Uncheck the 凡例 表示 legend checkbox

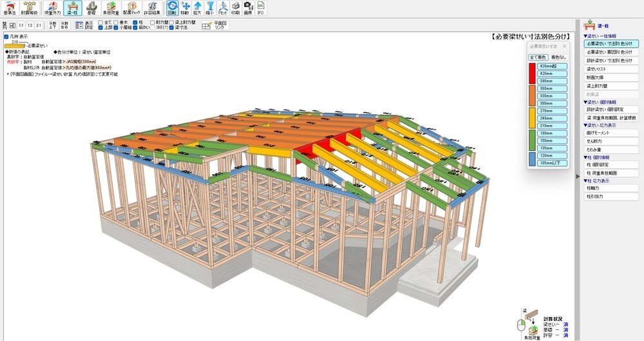click(x=6, y=37)
